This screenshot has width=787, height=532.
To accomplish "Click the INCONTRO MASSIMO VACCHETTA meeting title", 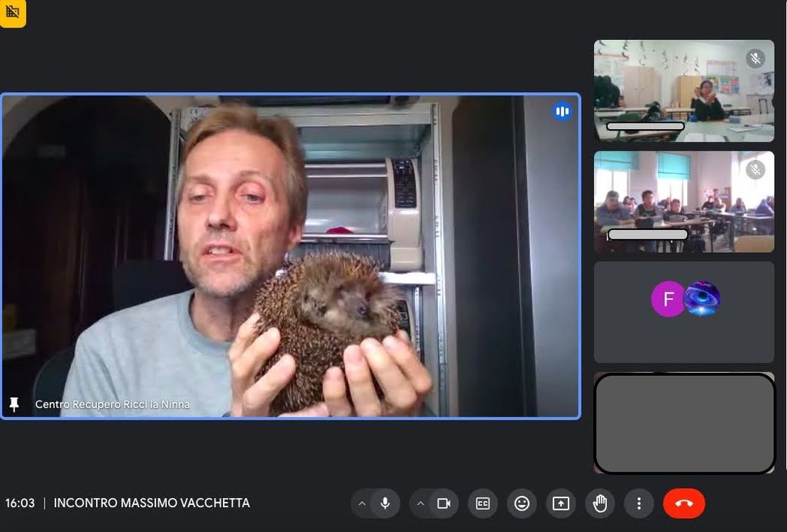I will pyautogui.click(x=151, y=504).
